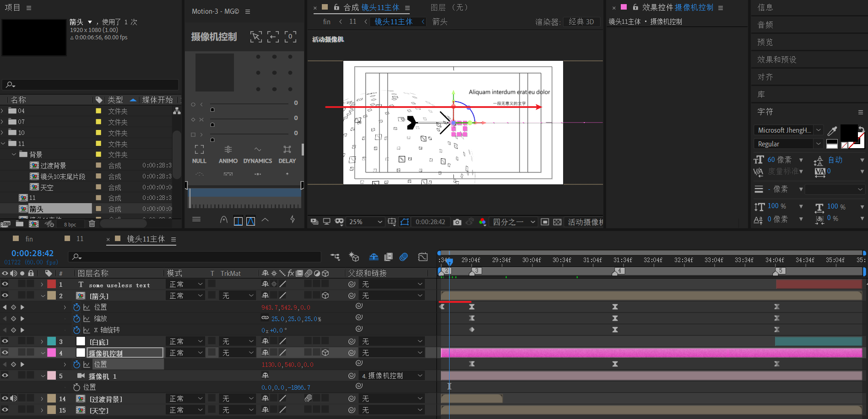Image resolution: width=868 pixels, height=419 pixels.
Task: Hide the 摄像机 1 layer
Action: (5, 376)
